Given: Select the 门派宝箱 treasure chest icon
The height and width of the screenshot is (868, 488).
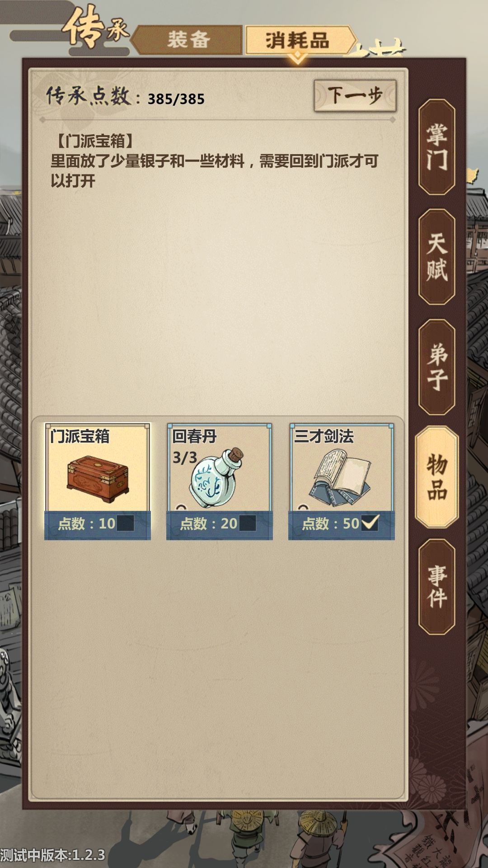Looking at the screenshot, I should [98, 479].
